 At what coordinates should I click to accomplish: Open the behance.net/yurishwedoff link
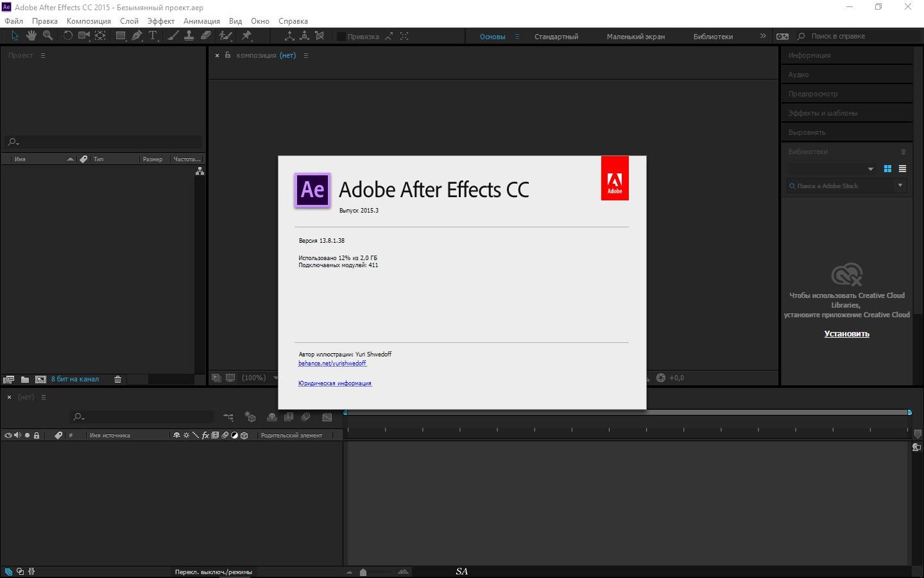(x=332, y=363)
